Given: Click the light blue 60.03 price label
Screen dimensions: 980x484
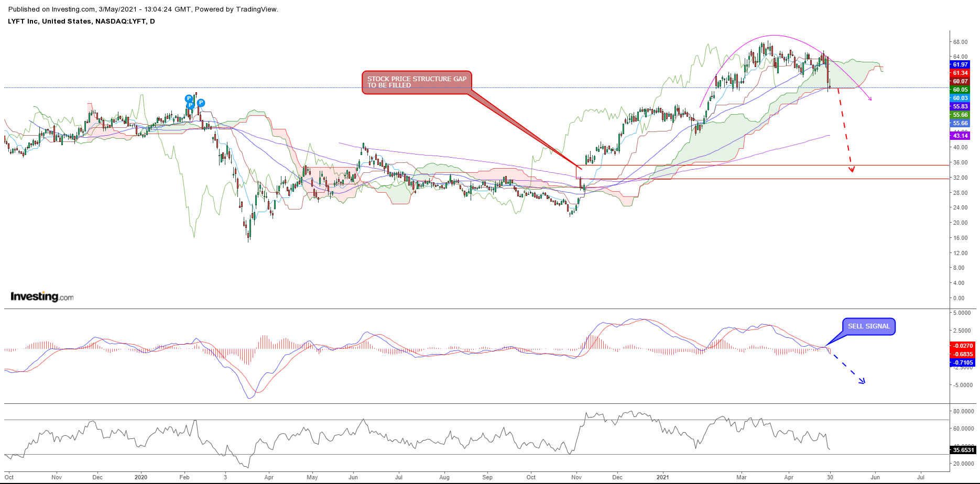Looking at the screenshot, I should click(x=960, y=98).
